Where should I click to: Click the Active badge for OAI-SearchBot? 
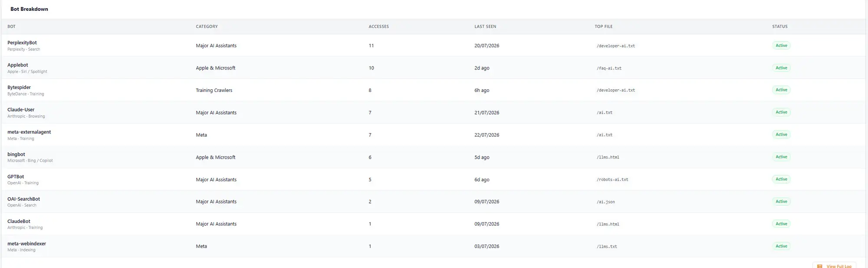(x=781, y=202)
